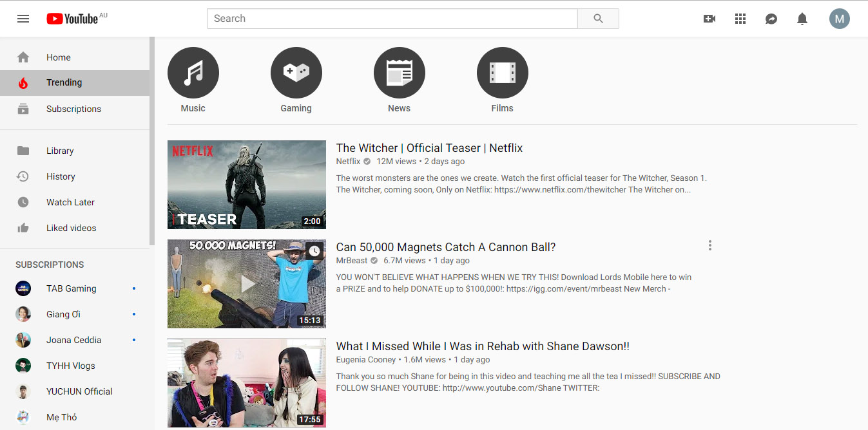
Task: Open Liked videos in the sidebar
Action: tap(75, 228)
